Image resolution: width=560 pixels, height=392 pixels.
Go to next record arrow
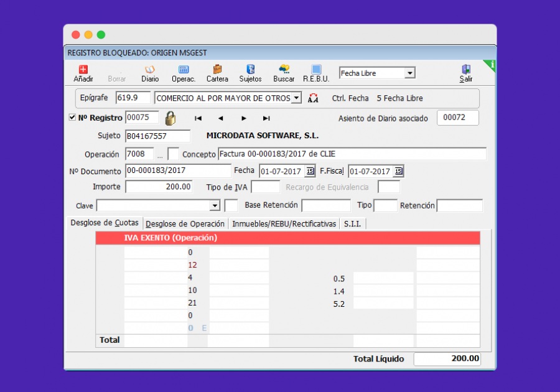coord(243,118)
